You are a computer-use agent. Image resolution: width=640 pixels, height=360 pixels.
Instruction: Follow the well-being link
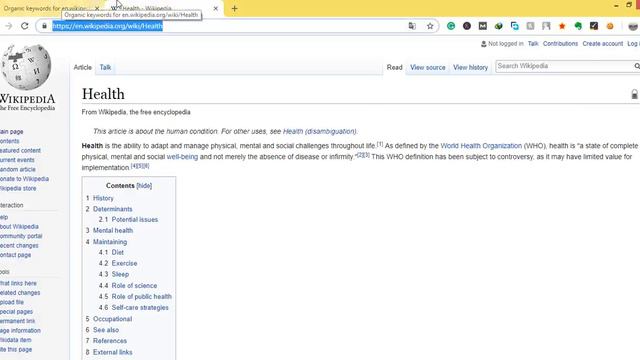[182, 157]
